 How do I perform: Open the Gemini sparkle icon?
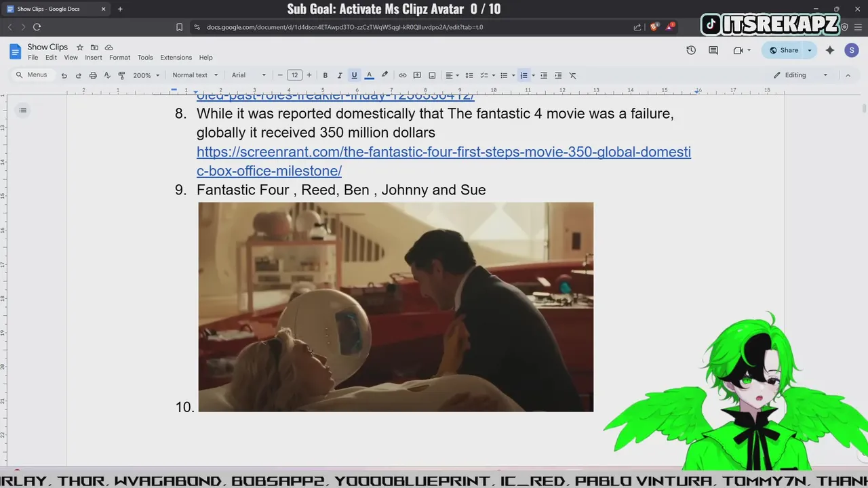tap(829, 50)
